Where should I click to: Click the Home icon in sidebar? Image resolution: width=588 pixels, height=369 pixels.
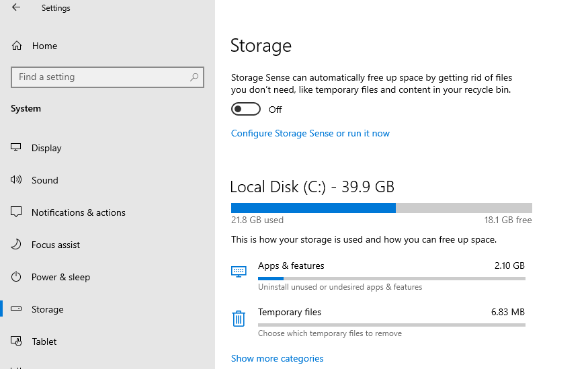(17, 46)
